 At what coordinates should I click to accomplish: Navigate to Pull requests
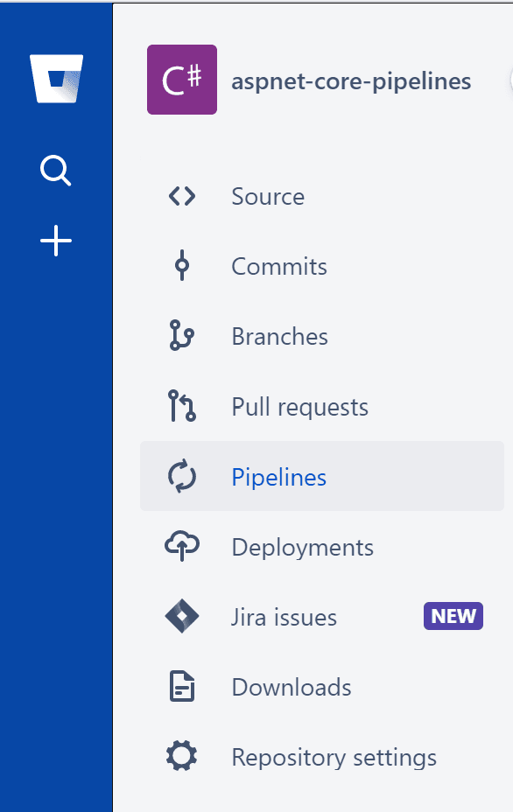coord(300,407)
